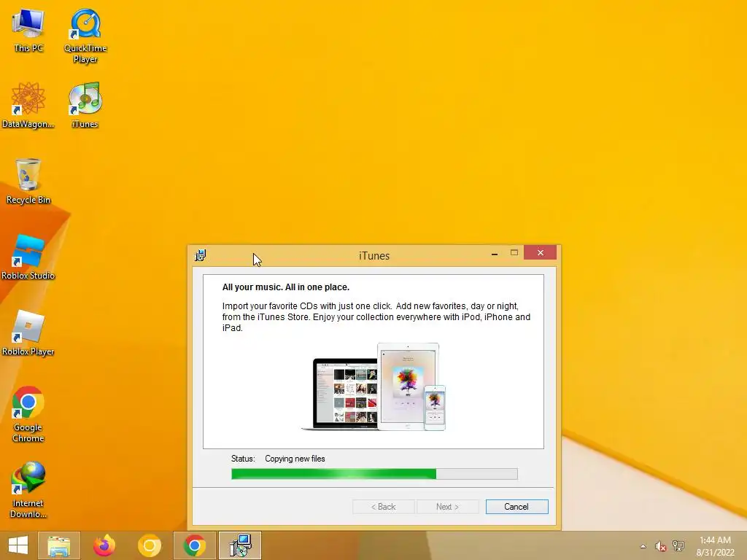Click the yellow circle browser taskbar icon
Viewport: 747px width, 560px height.
[149, 545]
